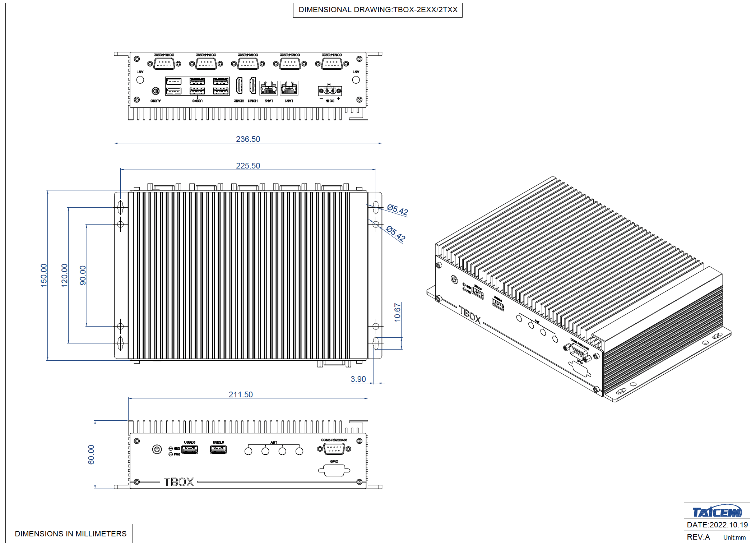Click the USB×6 label on the rear panel

click(x=198, y=101)
